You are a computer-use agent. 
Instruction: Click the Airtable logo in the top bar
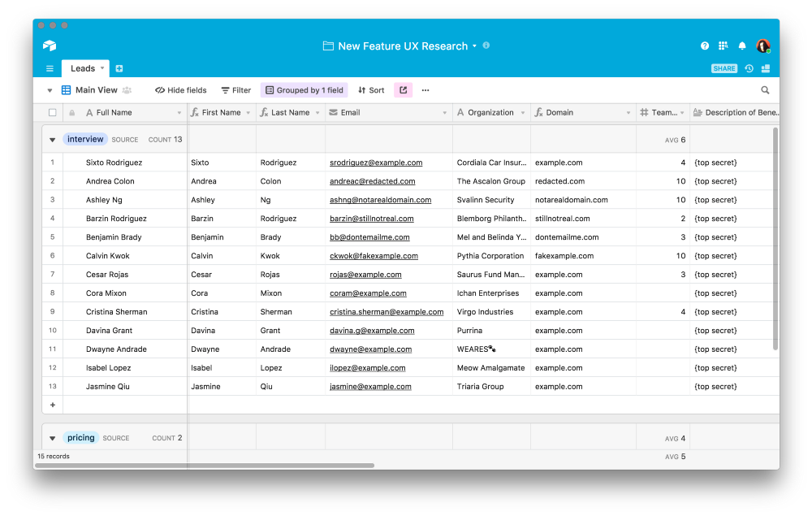(x=50, y=46)
